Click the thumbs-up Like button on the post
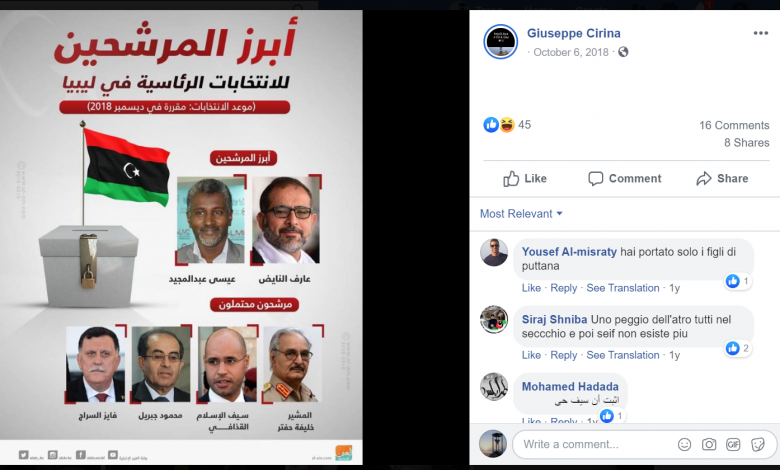Viewport: 780px width, 470px height. pos(525,179)
